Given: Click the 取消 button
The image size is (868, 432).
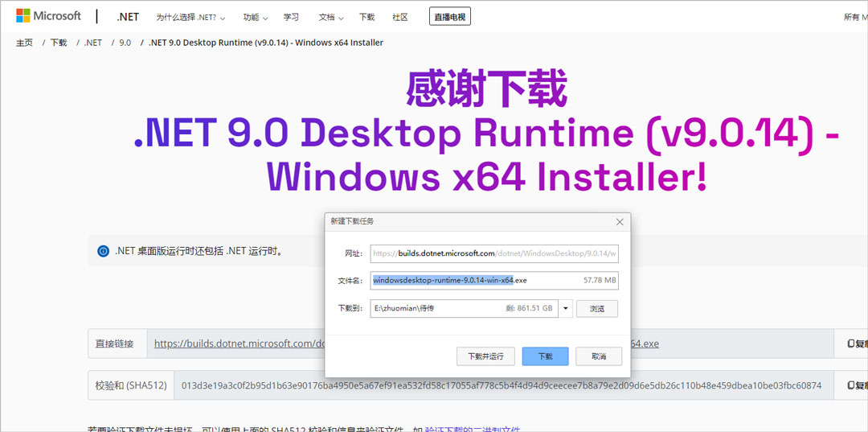Looking at the screenshot, I should click(599, 356).
